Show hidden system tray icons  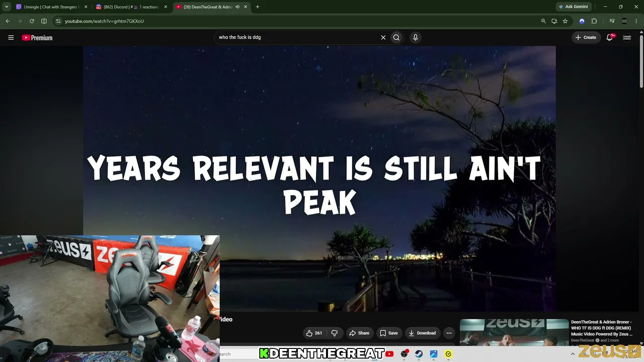click(573, 354)
